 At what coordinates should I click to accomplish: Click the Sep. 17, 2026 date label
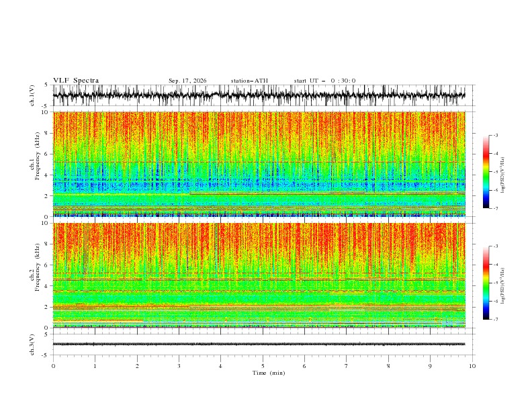[x=187, y=81]
